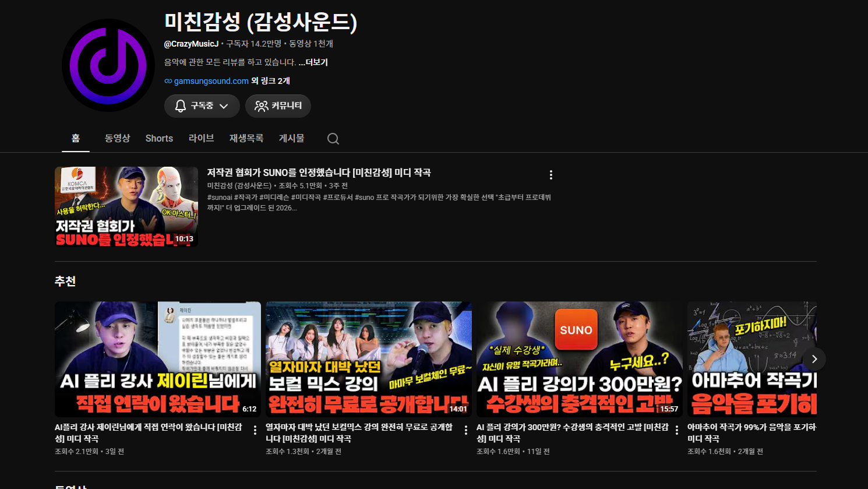This screenshot has height=489, width=868.
Task: Click the '조회수 2.1만회 • 3일 전' metadata
Action: [89, 452]
